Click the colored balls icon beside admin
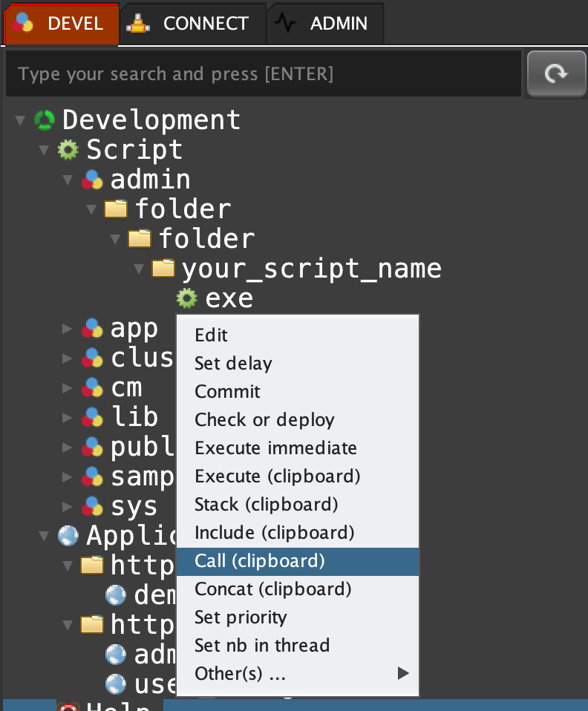Screen dimensions: 588x711 pyautogui.click(x=92, y=180)
